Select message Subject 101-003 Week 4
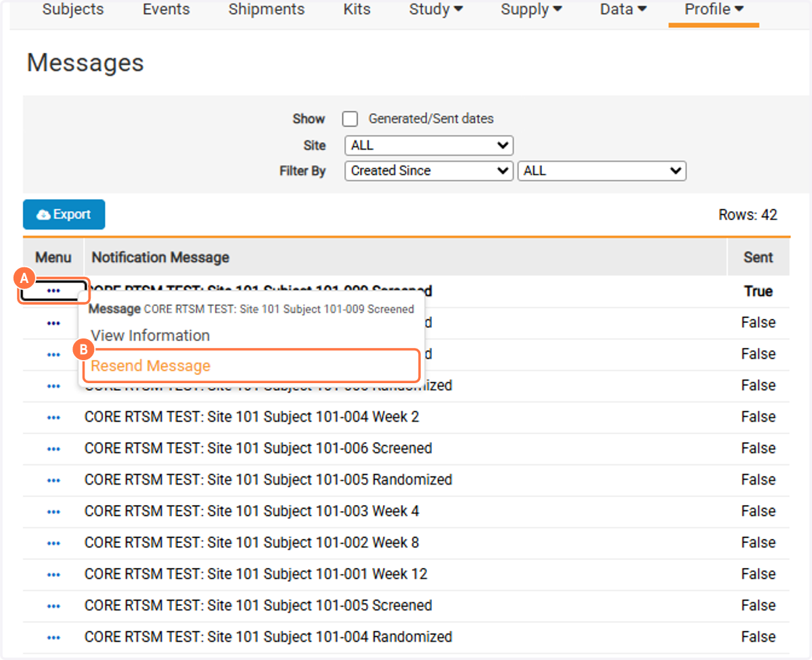This screenshot has height=660, width=812. point(252,512)
